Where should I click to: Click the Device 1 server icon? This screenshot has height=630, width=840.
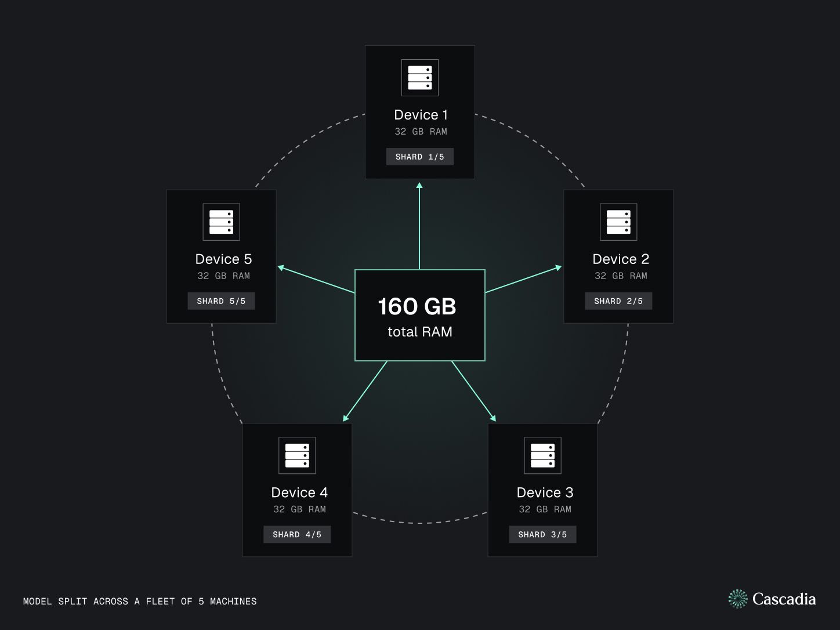coord(420,78)
